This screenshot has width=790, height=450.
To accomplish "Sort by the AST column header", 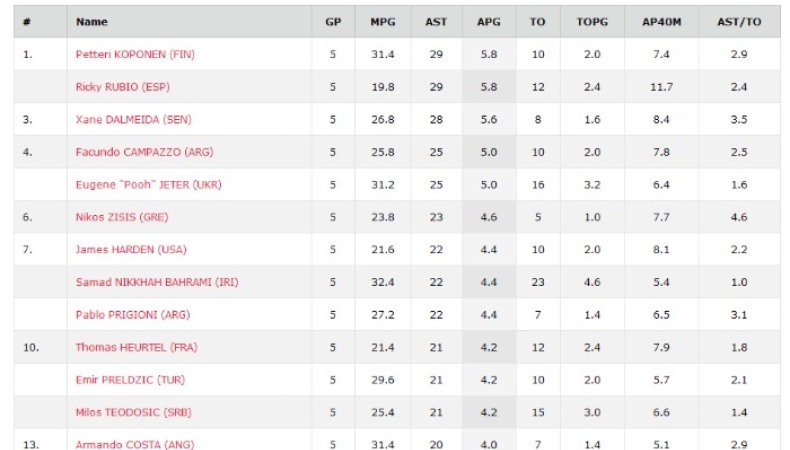I will tap(436, 22).
